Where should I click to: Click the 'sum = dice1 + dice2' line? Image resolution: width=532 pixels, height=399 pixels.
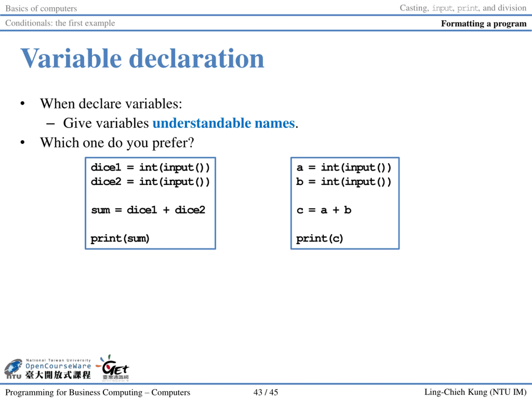coord(148,210)
